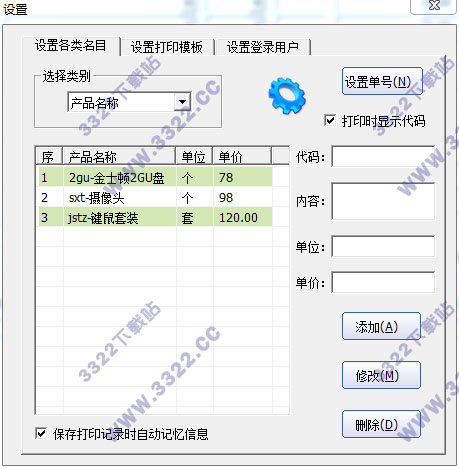Click the 单价 input field
This screenshot has height=468, width=459.
[x=383, y=282]
